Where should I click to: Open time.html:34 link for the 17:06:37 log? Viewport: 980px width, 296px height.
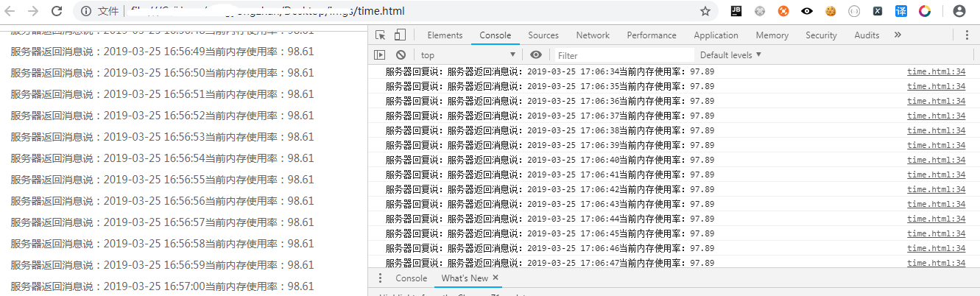936,116
